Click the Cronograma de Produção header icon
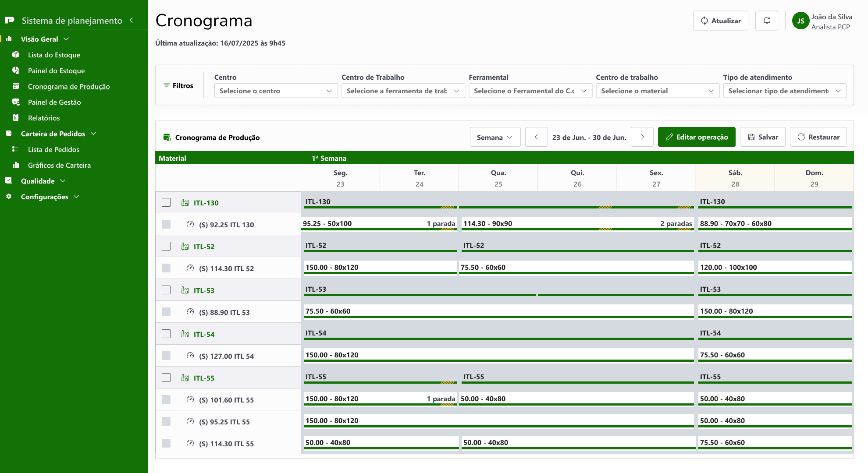The height and width of the screenshot is (473, 868). point(167,137)
